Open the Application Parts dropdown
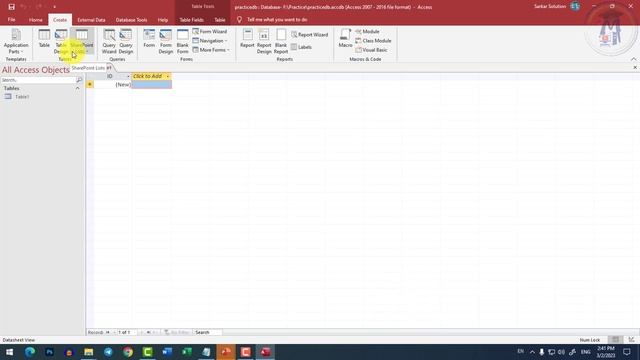This screenshot has width=640, height=360. point(16,41)
